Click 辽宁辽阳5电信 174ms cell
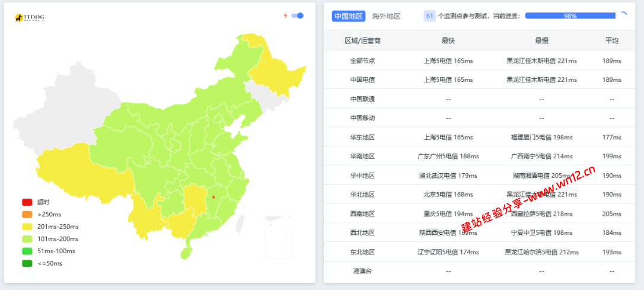Screen dimensions: 644x290 coord(448,252)
